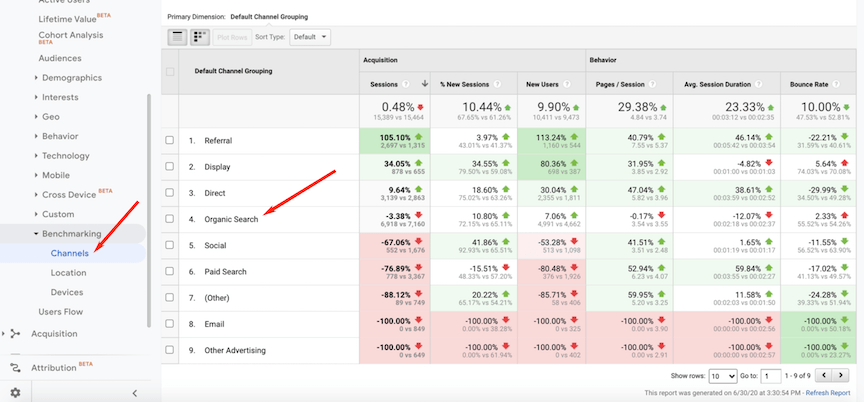Check the Other Advertising row checkbox
Viewport: 864px width, 402px height.
point(170,350)
